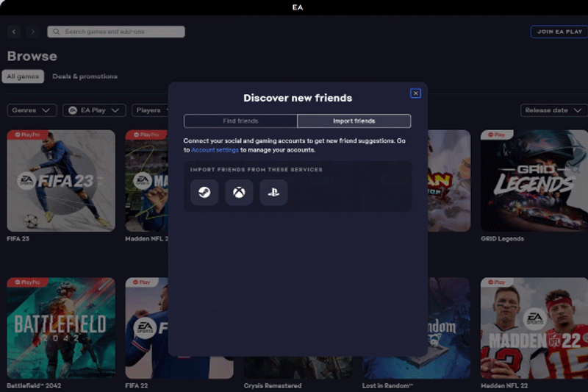Image resolution: width=588 pixels, height=392 pixels.
Task: Expand the Genres dropdown
Action: pos(32,110)
